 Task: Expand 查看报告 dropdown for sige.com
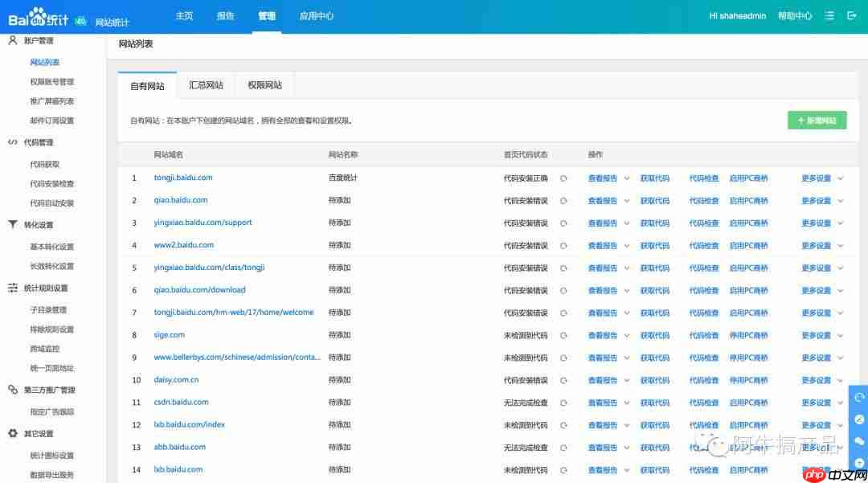[x=627, y=335]
